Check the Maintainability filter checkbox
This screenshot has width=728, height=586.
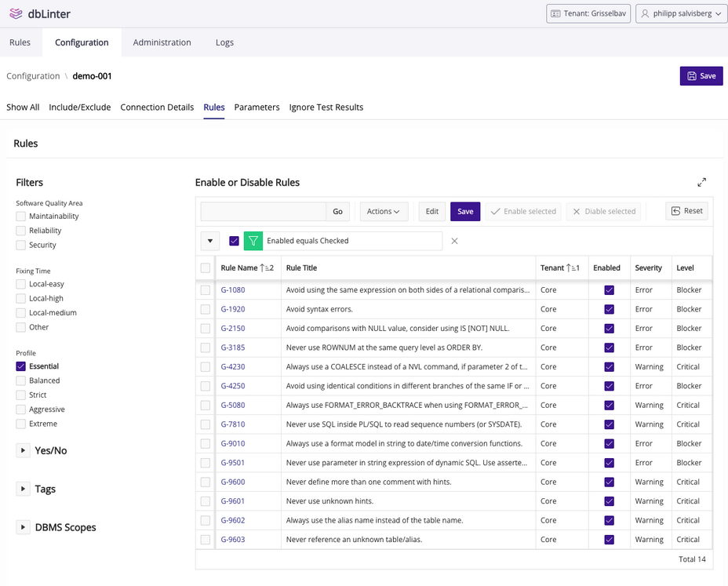(21, 217)
